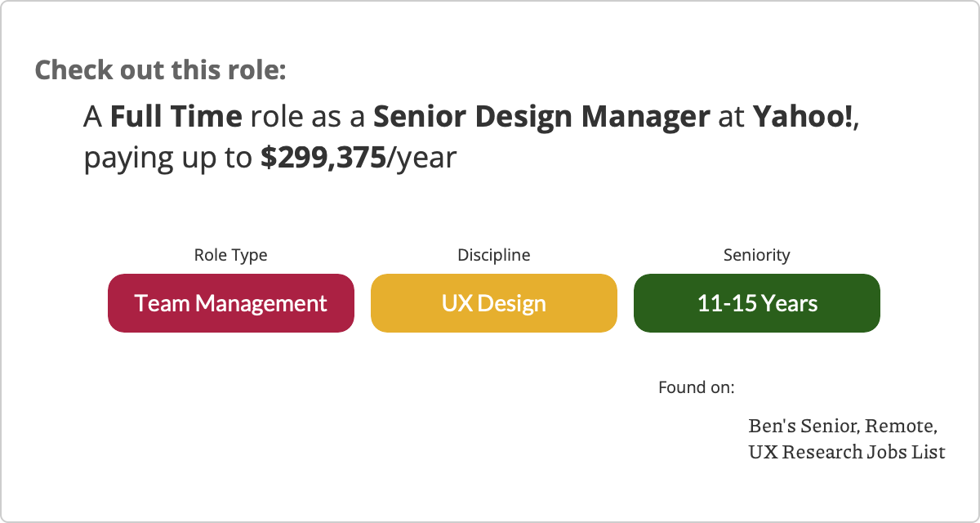The width and height of the screenshot is (980, 523).
Task: Click the $299,375 salary figure
Action: pyautogui.click(x=323, y=158)
